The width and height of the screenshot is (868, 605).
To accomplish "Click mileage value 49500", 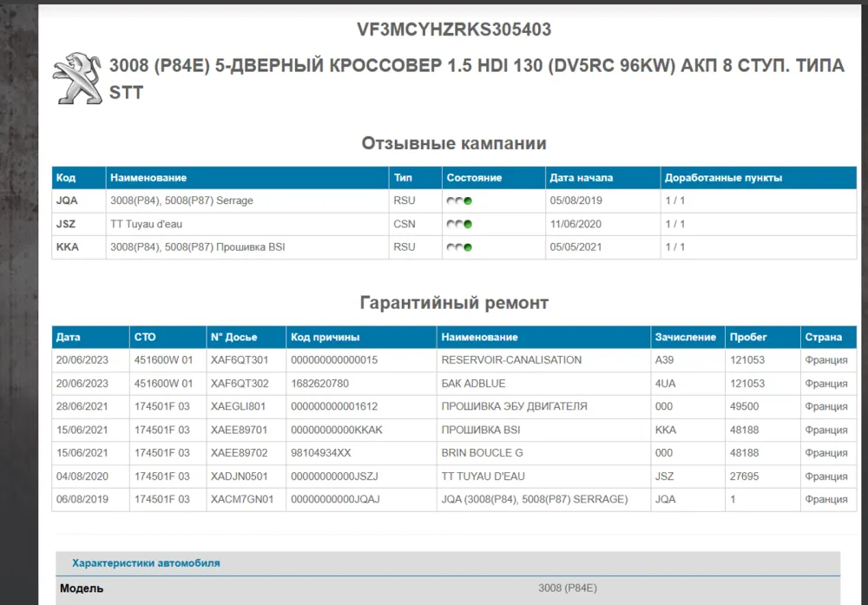I will pyautogui.click(x=745, y=406).
